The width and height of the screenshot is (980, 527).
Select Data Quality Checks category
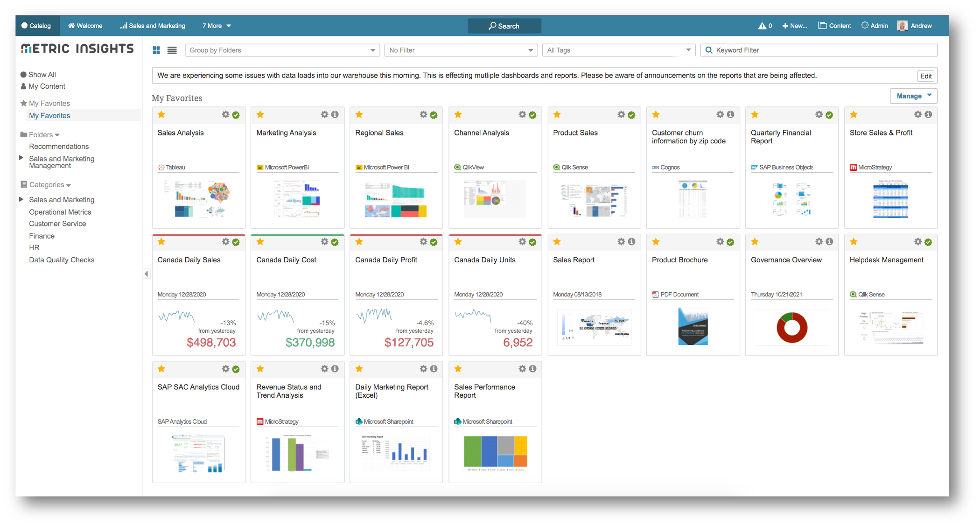(62, 260)
